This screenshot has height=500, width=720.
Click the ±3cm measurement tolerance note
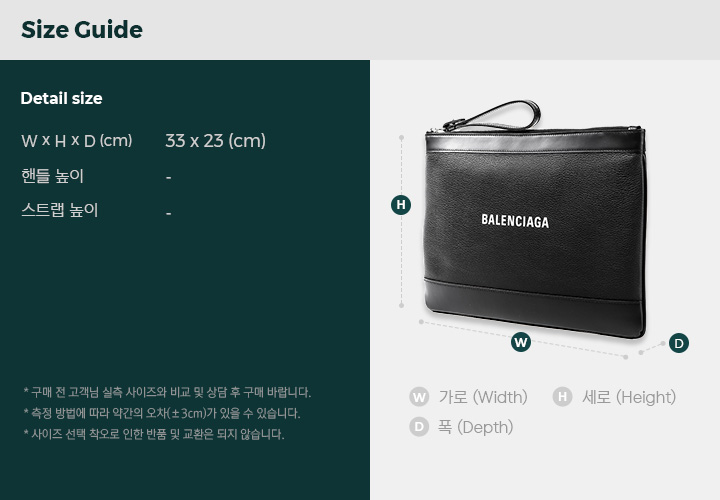pos(162,413)
